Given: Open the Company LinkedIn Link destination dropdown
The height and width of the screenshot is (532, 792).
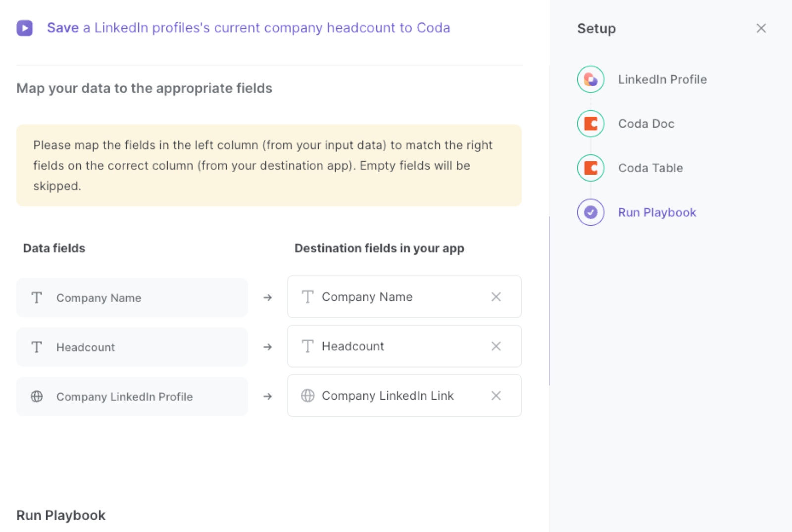Looking at the screenshot, I should (404, 396).
